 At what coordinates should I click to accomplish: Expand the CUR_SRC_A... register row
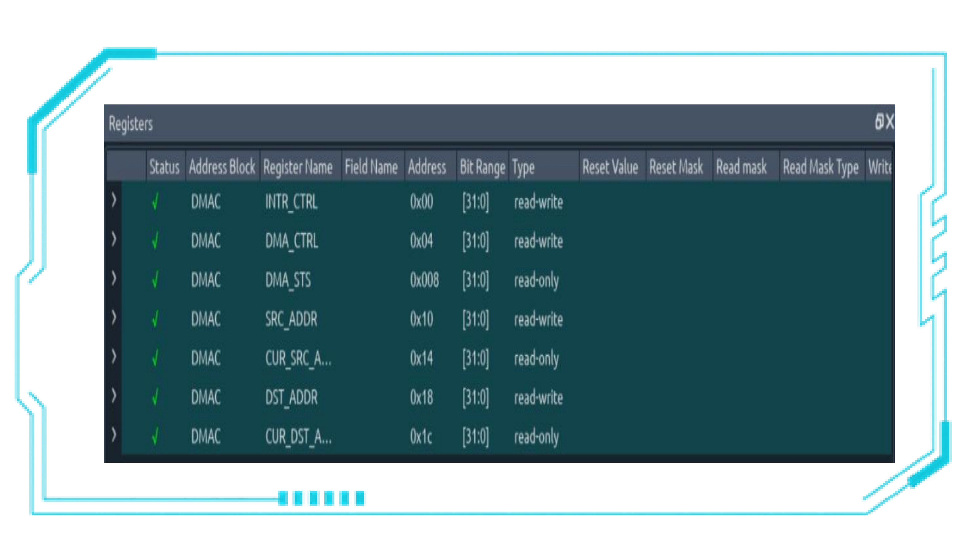coord(114,357)
